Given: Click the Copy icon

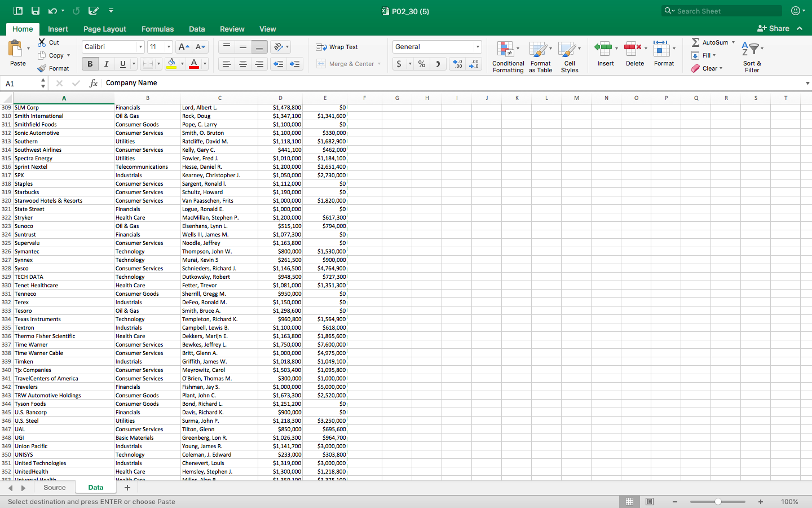Looking at the screenshot, I should tap(42, 55).
